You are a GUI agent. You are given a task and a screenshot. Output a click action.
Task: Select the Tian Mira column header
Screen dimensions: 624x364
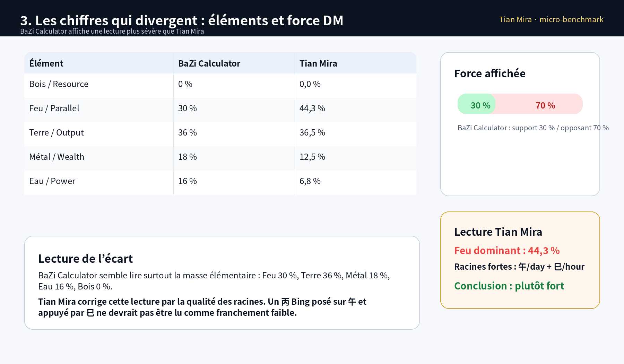point(318,63)
